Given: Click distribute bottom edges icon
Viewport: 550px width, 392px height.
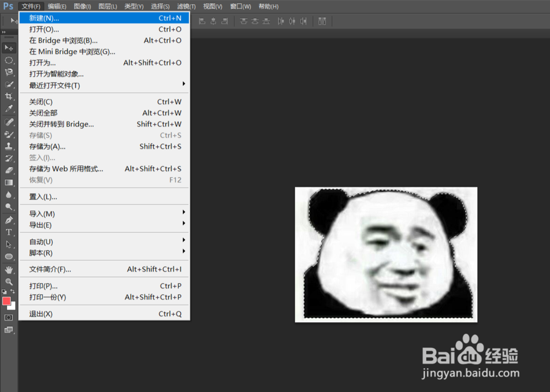Looking at the screenshot, I should pyautogui.click(x=266, y=21).
